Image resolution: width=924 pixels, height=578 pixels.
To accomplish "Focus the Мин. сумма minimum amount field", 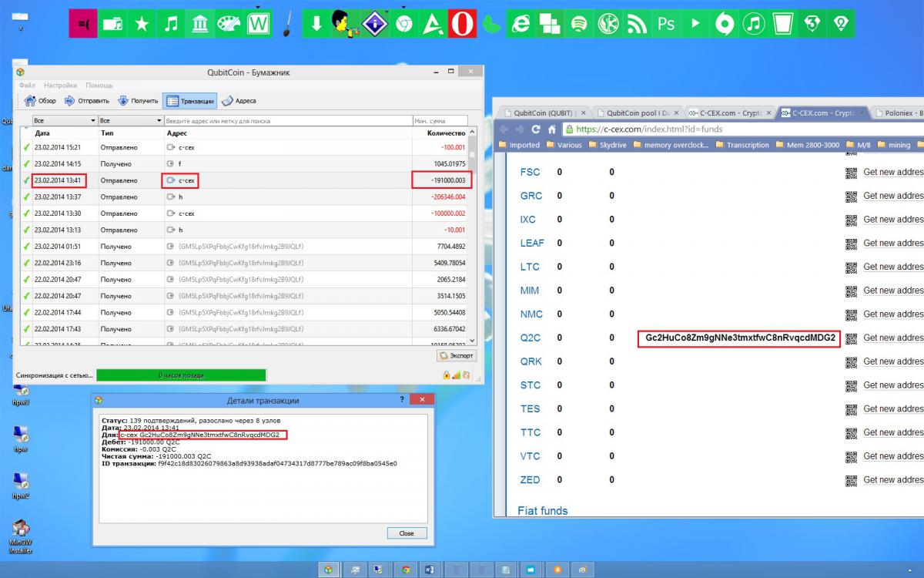I will point(440,121).
